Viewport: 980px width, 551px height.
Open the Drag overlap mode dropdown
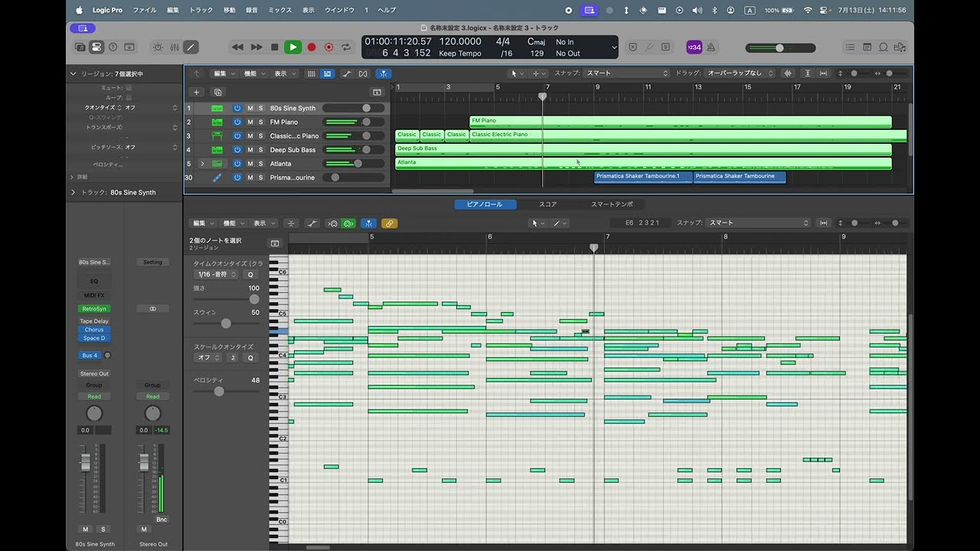[x=738, y=73]
